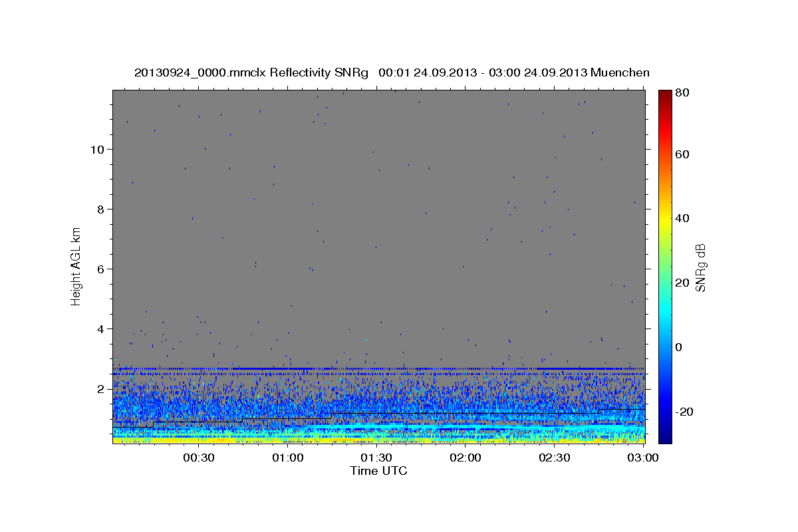Select the 02:30 time axis label
The height and width of the screenshot is (532, 798).
[554, 458]
